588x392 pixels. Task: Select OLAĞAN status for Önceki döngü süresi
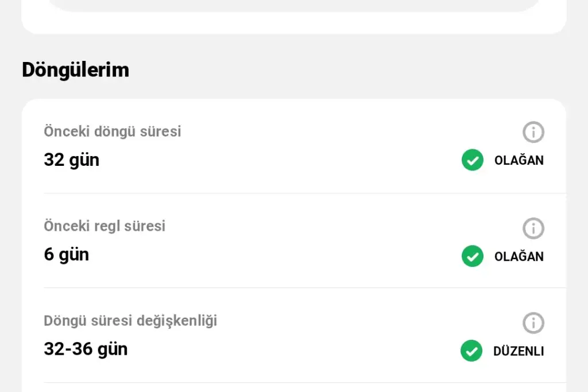tap(519, 161)
